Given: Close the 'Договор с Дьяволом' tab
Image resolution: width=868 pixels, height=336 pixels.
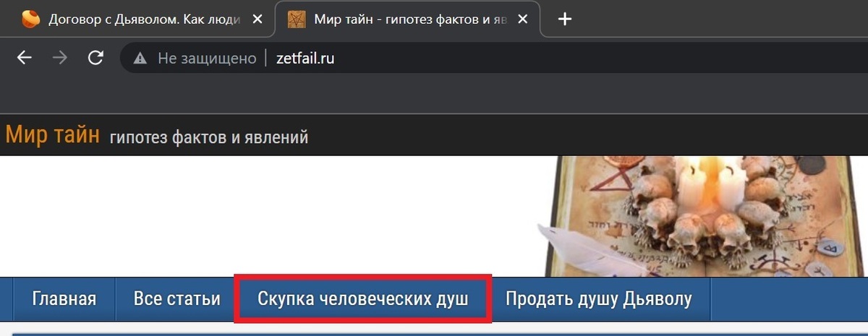Looking at the screenshot, I should 258,20.
